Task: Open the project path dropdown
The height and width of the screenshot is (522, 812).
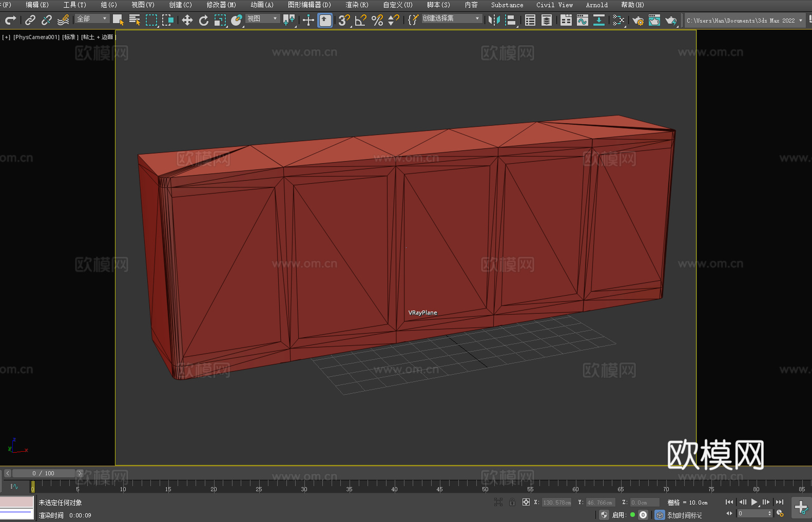Action: pyautogui.click(x=745, y=21)
